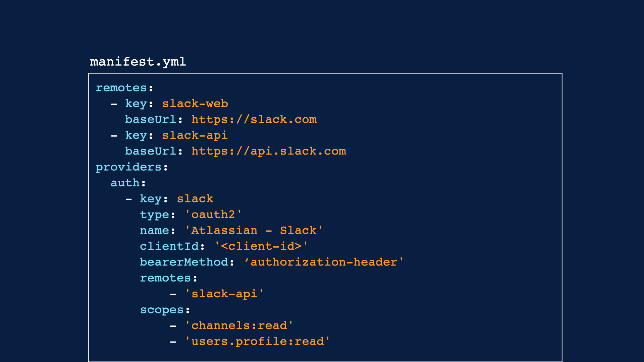Select the providers key

click(128, 167)
